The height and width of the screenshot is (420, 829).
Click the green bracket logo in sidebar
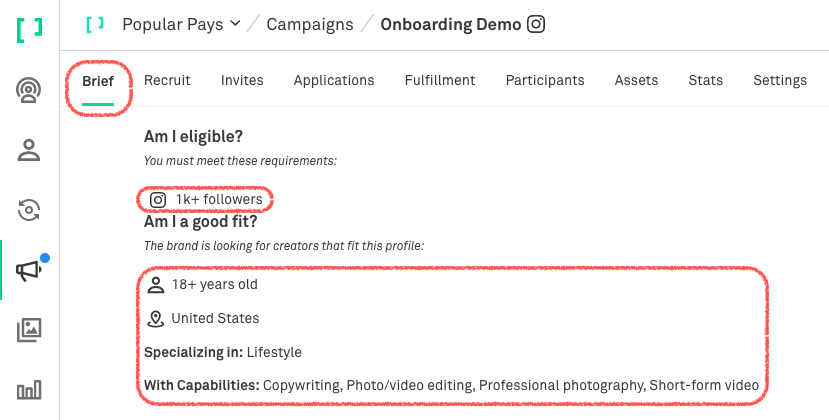coord(29,30)
